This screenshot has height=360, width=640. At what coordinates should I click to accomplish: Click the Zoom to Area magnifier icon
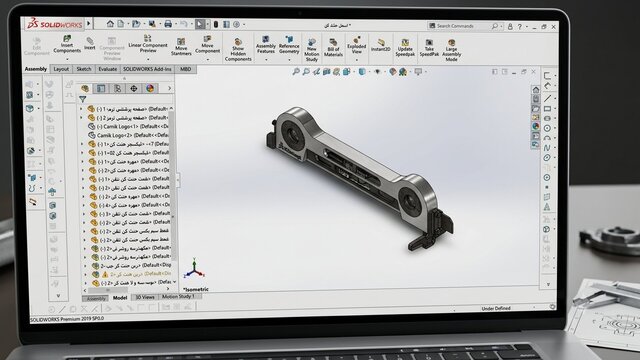point(306,72)
